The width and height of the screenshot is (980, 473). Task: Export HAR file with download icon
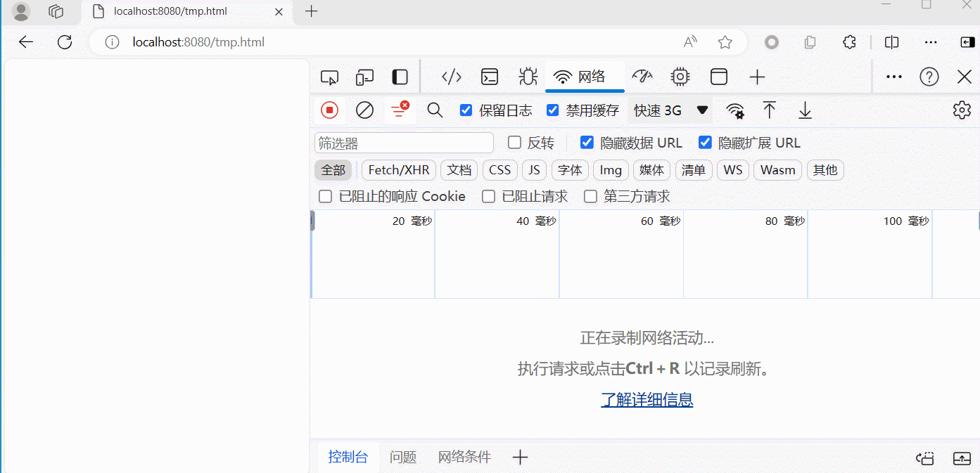804,110
